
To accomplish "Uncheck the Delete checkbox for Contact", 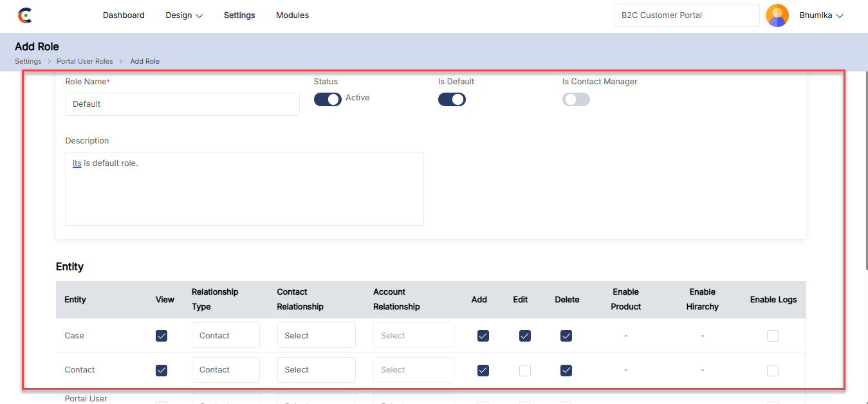I will coord(566,370).
